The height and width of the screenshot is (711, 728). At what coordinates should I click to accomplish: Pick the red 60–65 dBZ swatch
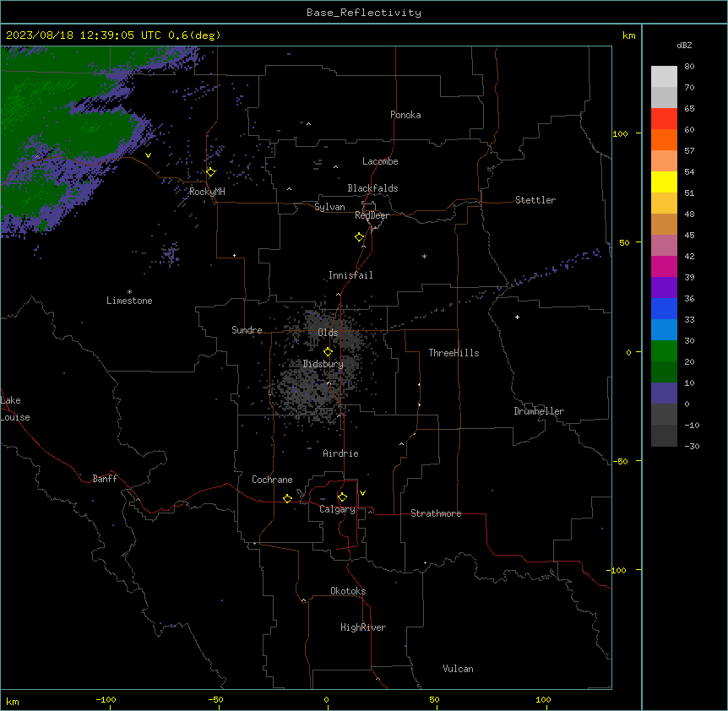click(664, 118)
